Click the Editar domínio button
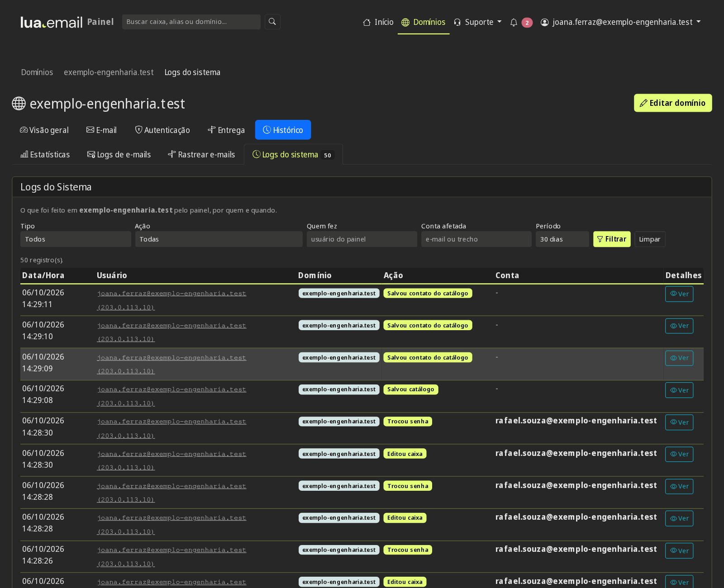Image resolution: width=724 pixels, height=588 pixels. (673, 103)
